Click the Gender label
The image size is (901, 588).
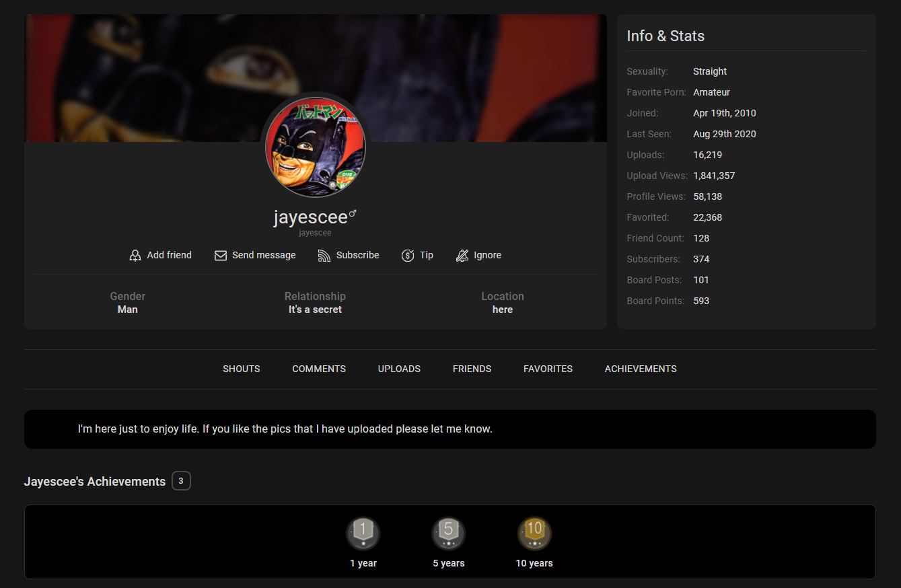pos(128,296)
